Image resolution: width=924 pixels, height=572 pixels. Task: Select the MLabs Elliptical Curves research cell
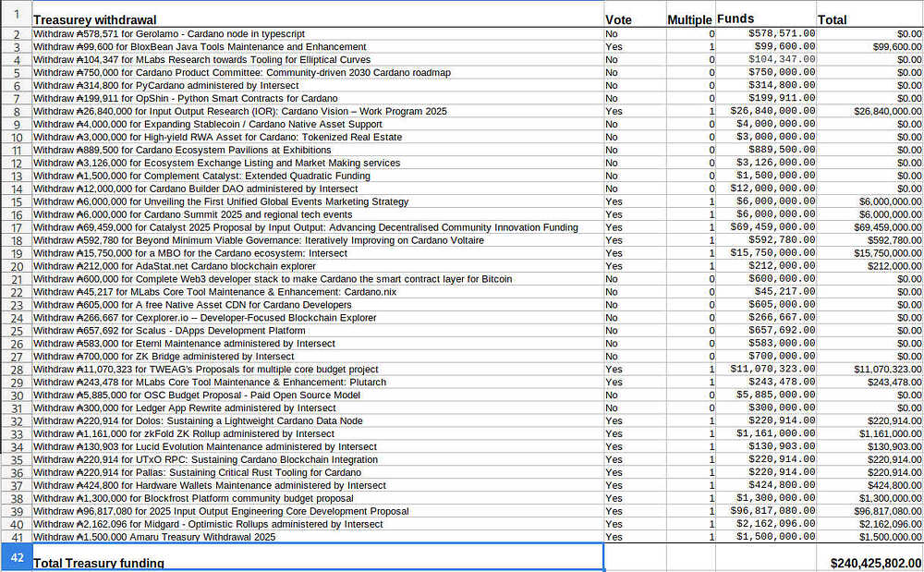318,59
